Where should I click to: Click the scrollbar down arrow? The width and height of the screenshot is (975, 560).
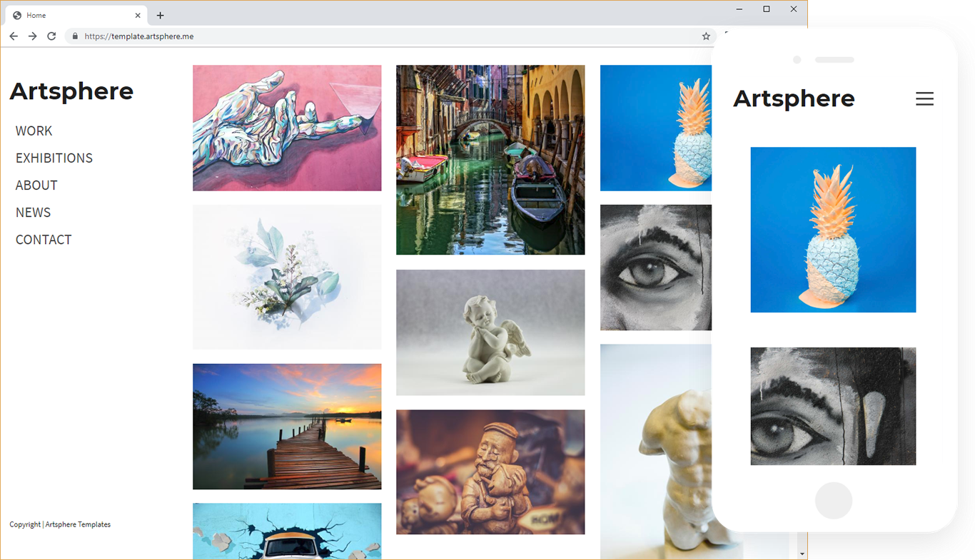(802, 554)
